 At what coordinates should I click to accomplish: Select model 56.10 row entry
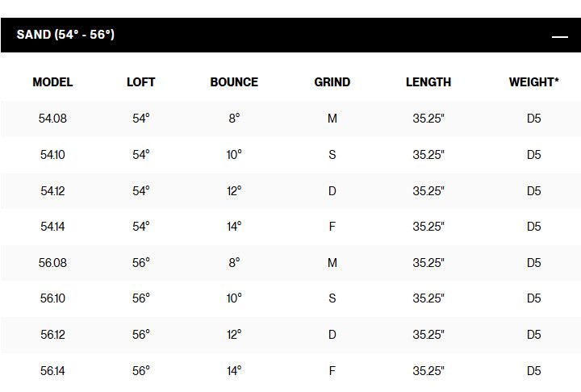(x=52, y=298)
